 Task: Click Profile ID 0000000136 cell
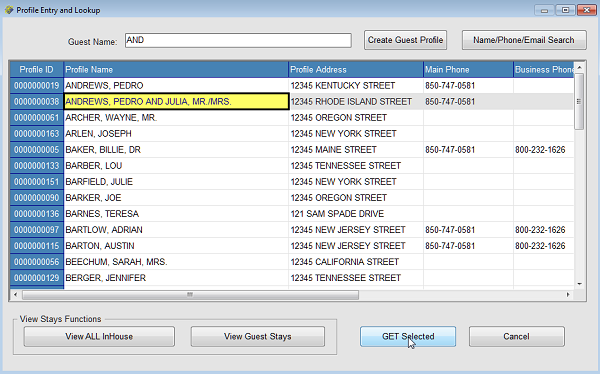click(37, 214)
